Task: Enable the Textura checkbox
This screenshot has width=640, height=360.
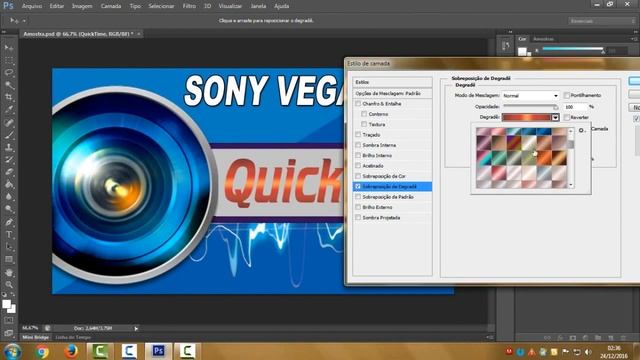Action: (364, 124)
